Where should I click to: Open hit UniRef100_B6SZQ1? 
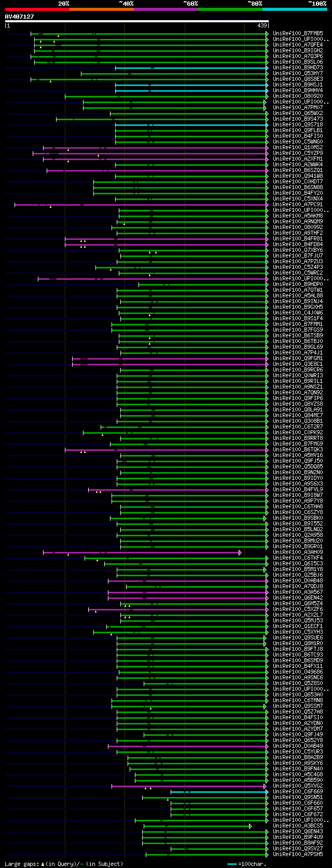[x=298, y=170]
